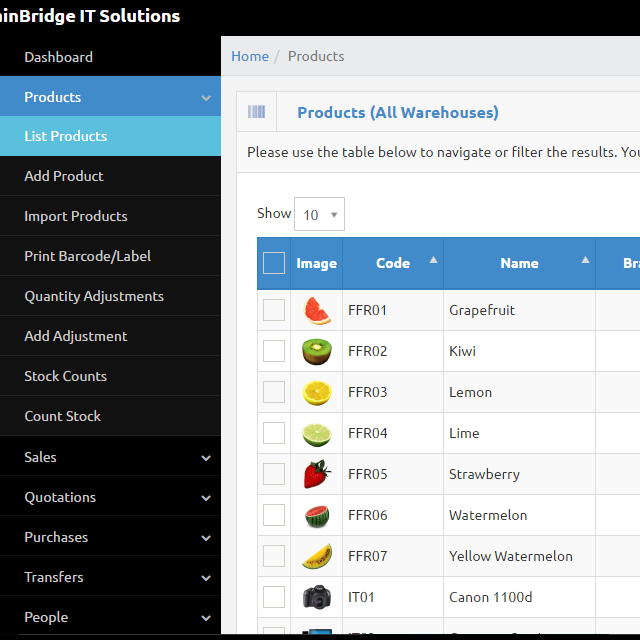Click the FFR06 code cell

393,515
